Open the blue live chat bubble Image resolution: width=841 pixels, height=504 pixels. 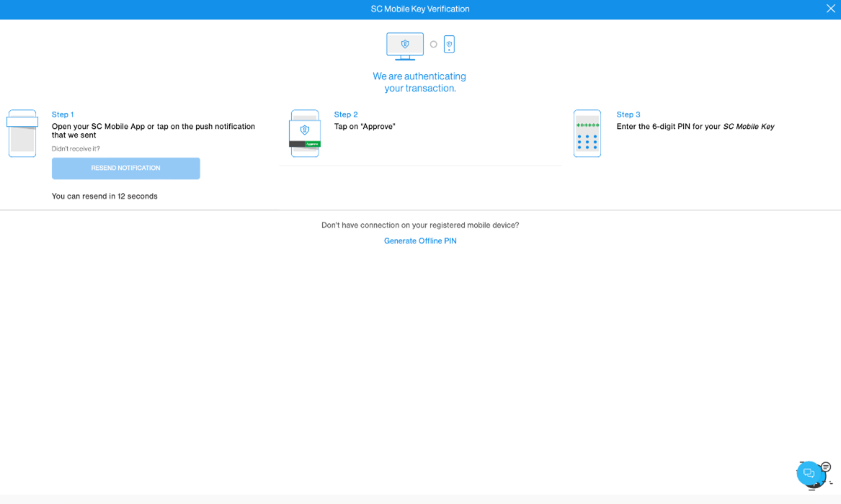[809, 473]
